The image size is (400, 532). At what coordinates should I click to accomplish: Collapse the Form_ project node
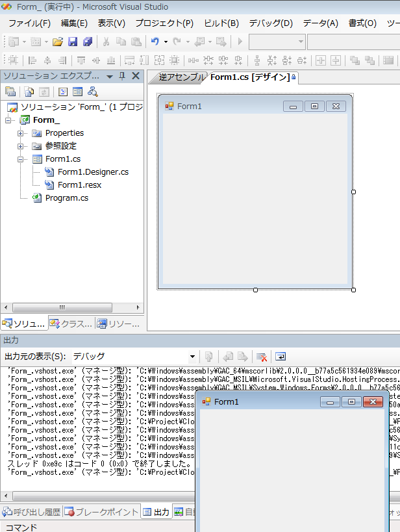click(x=8, y=120)
